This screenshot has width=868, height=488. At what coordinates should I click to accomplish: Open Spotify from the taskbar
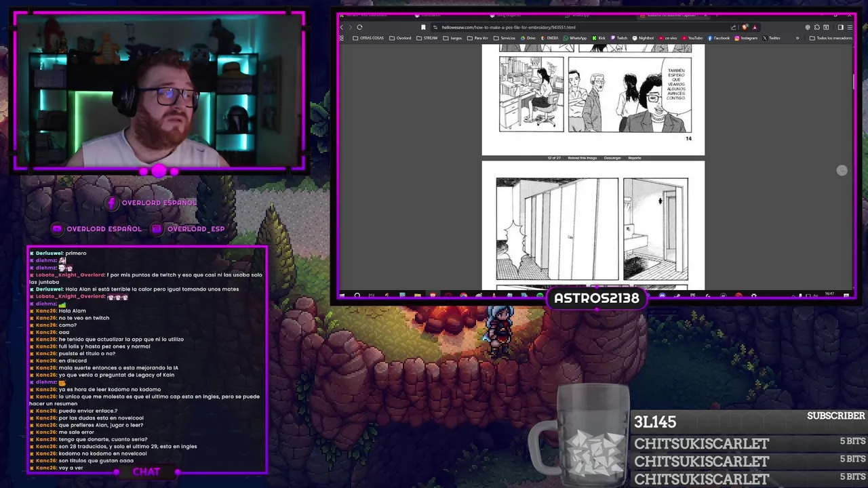click(x=539, y=296)
